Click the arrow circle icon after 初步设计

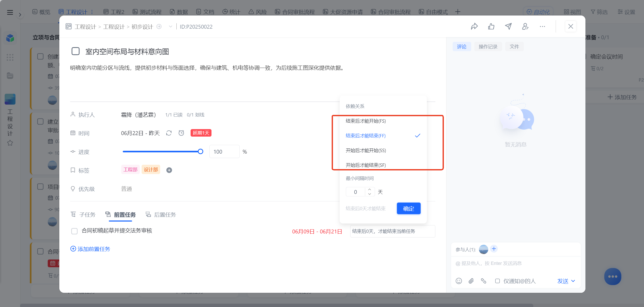(x=159, y=27)
